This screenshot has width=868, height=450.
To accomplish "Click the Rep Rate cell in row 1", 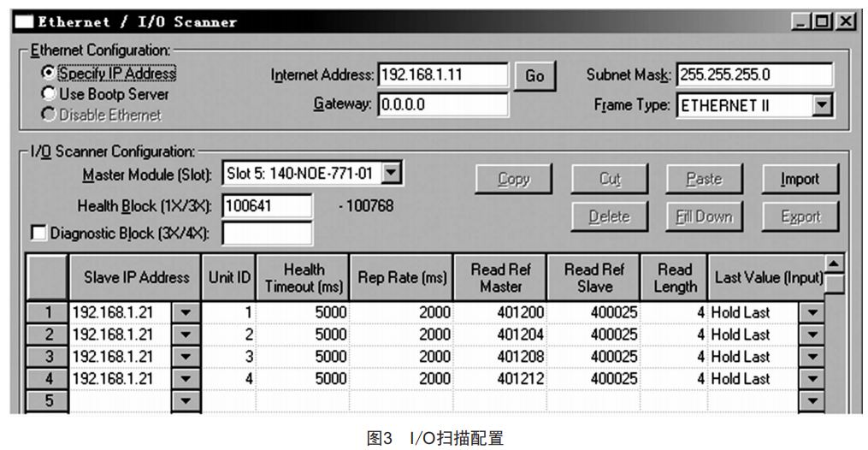I will pos(400,313).
